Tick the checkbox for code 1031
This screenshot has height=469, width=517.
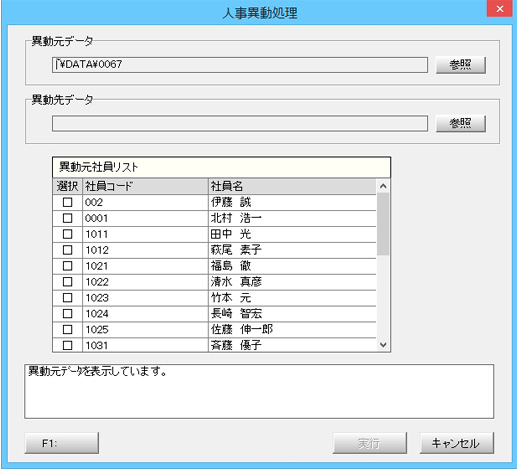[67, 345]
